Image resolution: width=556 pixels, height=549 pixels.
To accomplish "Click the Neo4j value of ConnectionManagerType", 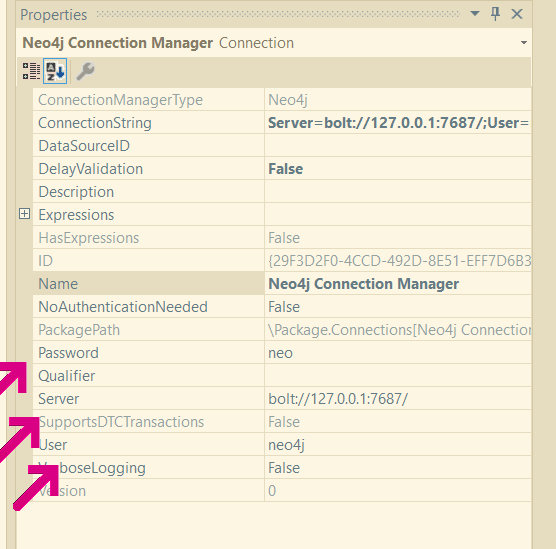I will (288, 100).
